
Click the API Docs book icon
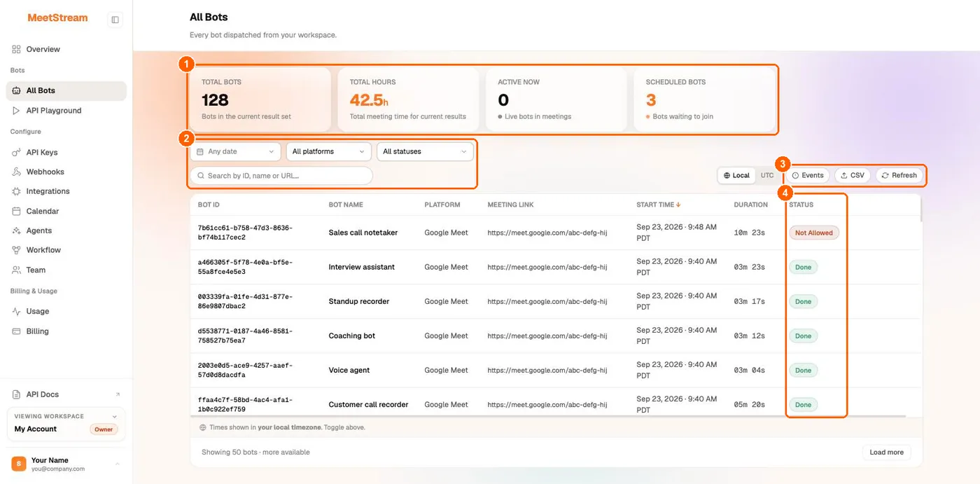pos(16,394)
